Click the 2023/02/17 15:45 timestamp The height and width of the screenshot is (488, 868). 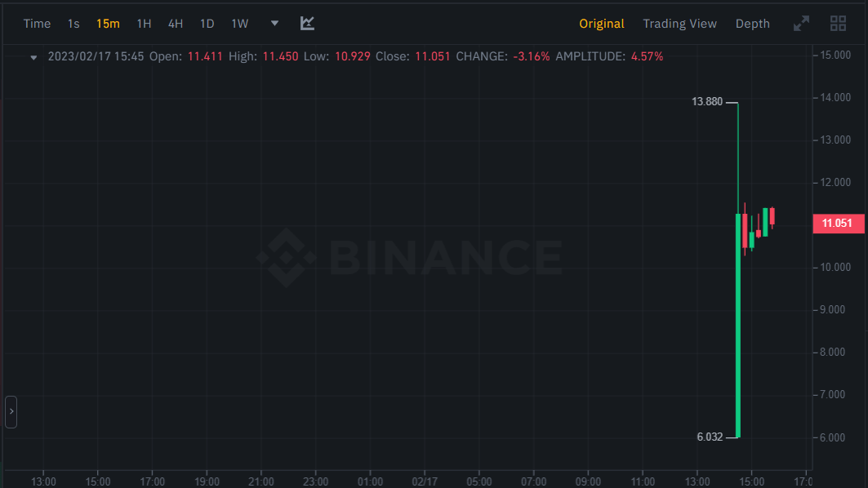coord(96,56)
